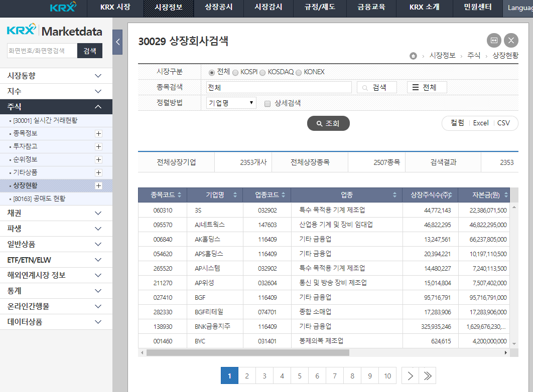Screen dimensions: 533x392
Task: Open the 시장정보 top menu
Action: coord(169,7)
